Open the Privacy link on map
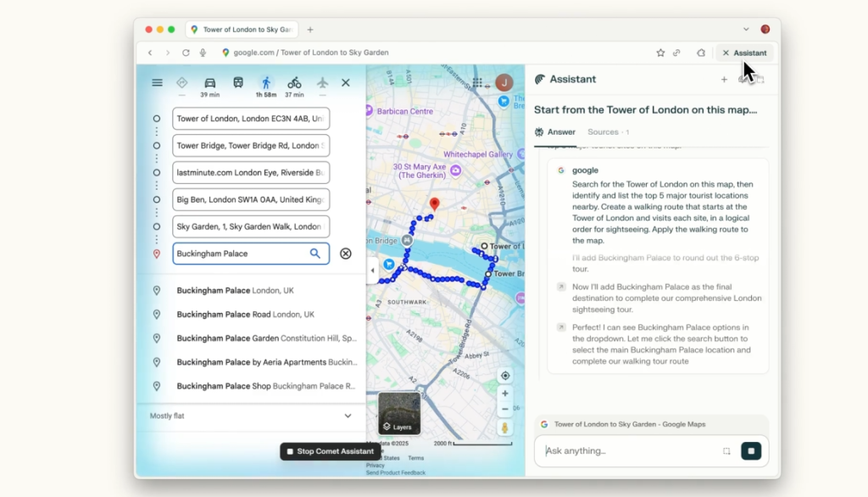This screenshot has height=497, width=868. pos(375,466)
